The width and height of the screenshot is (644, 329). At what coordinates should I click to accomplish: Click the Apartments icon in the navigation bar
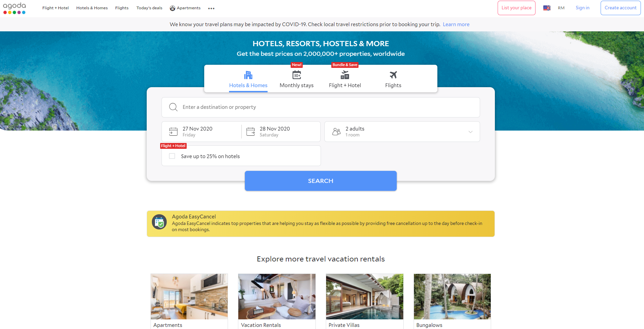click(x=172, y=8)
